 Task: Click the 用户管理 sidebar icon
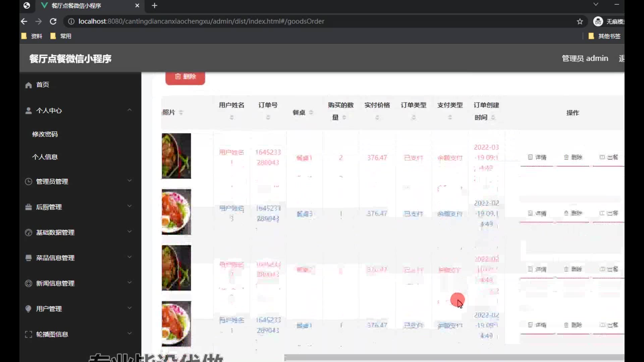(29, 309)
